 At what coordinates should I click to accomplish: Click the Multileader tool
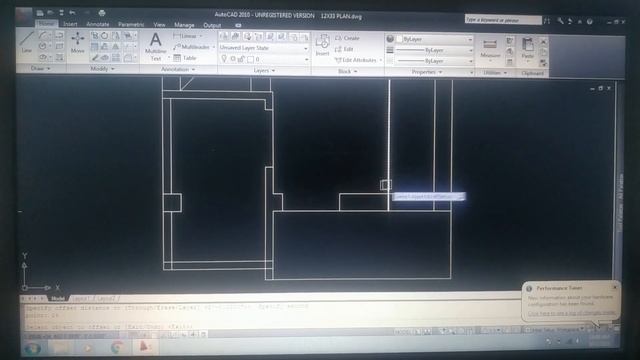tap(191, 47)
